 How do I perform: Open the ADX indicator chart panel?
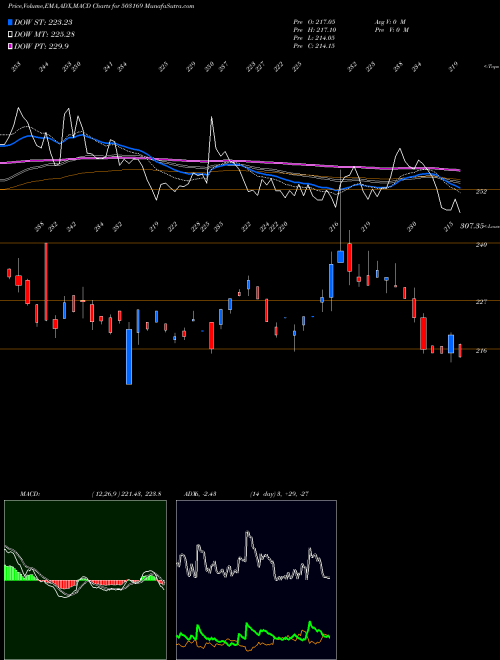(256, 580)
